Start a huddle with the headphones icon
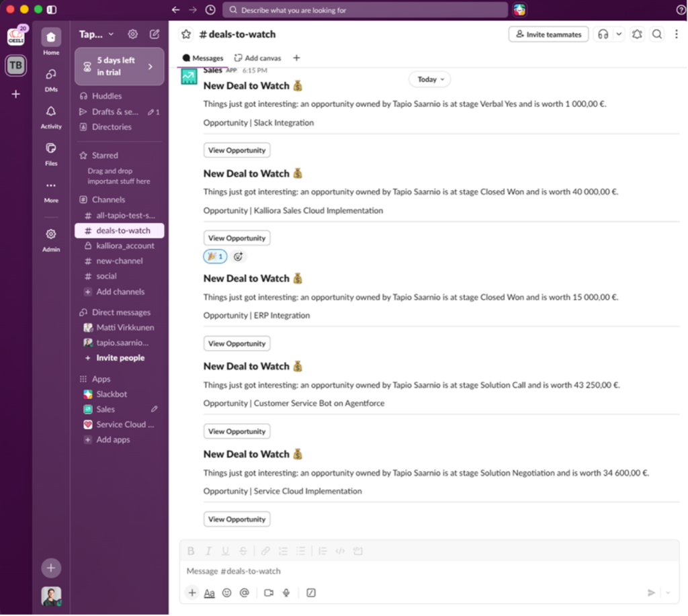 tap(603, 34)
